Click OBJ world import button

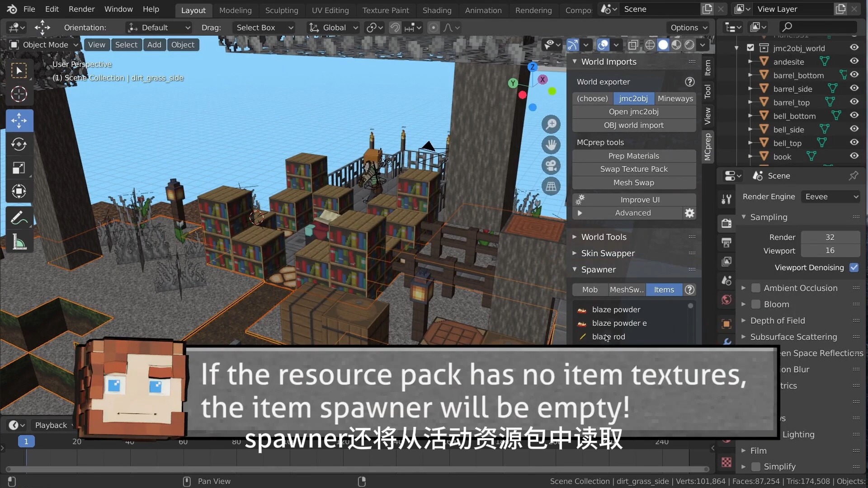click(x=633, y=125)
